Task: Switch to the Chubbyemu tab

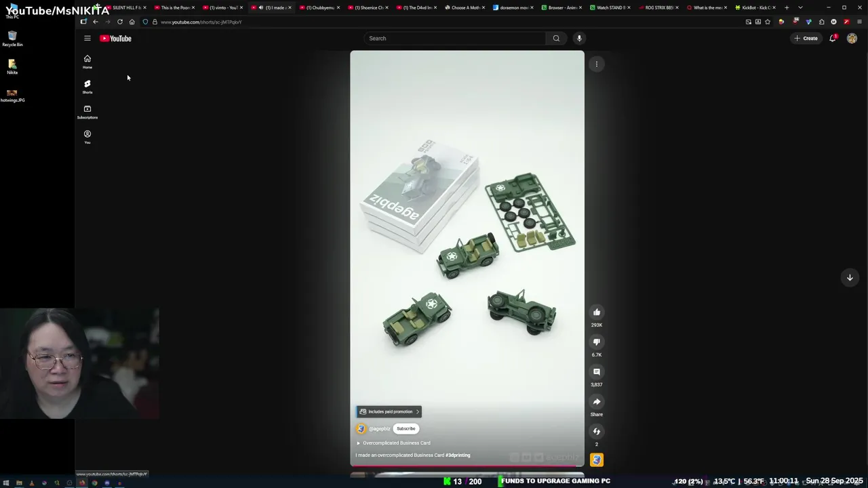Action: (x=320, y=7)
